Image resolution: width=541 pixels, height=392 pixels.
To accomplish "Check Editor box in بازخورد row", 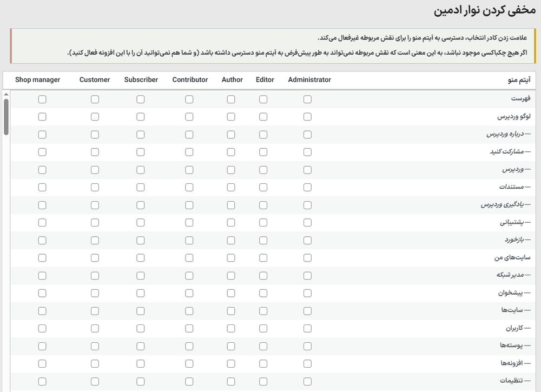I will [263, 241].
